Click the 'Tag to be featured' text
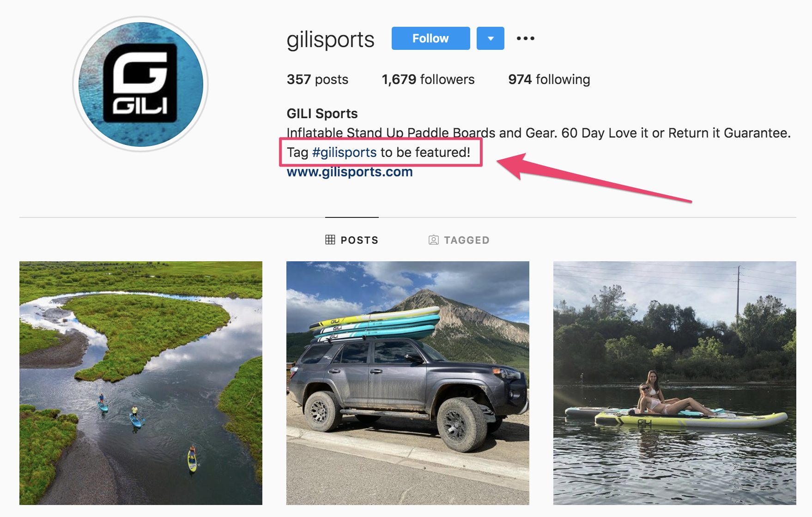This screenshot has height=517, width=812. [379, 152]
